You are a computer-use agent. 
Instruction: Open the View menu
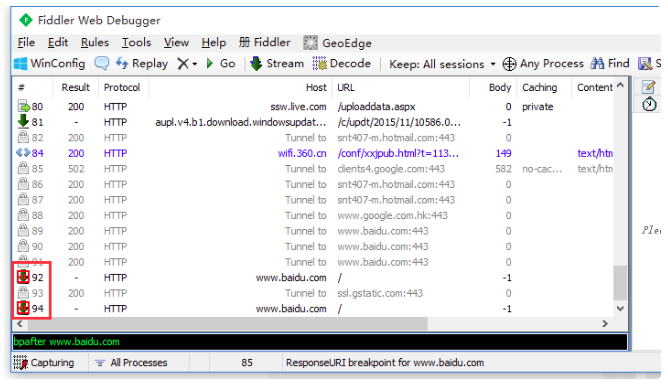point(176,43)
